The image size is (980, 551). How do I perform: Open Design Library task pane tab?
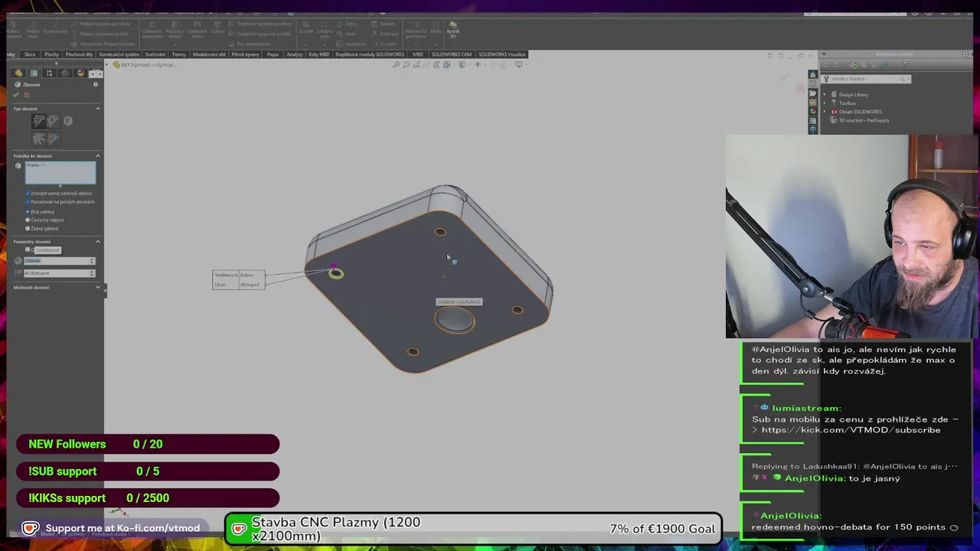tap(813, 83)
